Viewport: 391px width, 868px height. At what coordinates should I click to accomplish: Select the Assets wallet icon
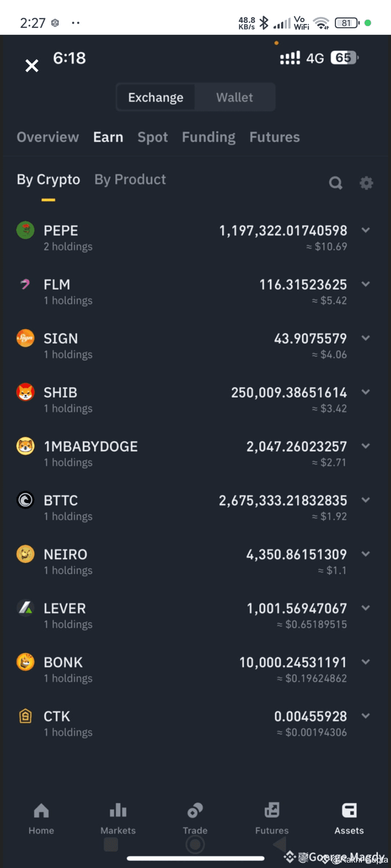click(x=349, y=810)
